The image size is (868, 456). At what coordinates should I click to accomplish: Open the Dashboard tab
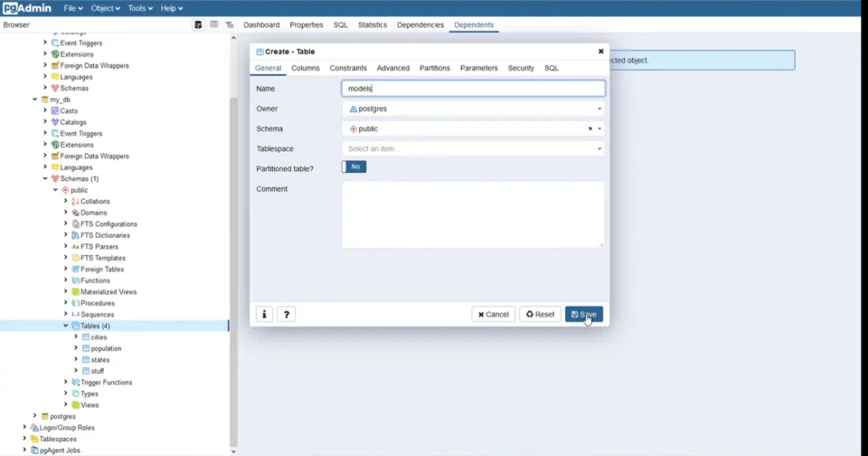pos(261,25)
